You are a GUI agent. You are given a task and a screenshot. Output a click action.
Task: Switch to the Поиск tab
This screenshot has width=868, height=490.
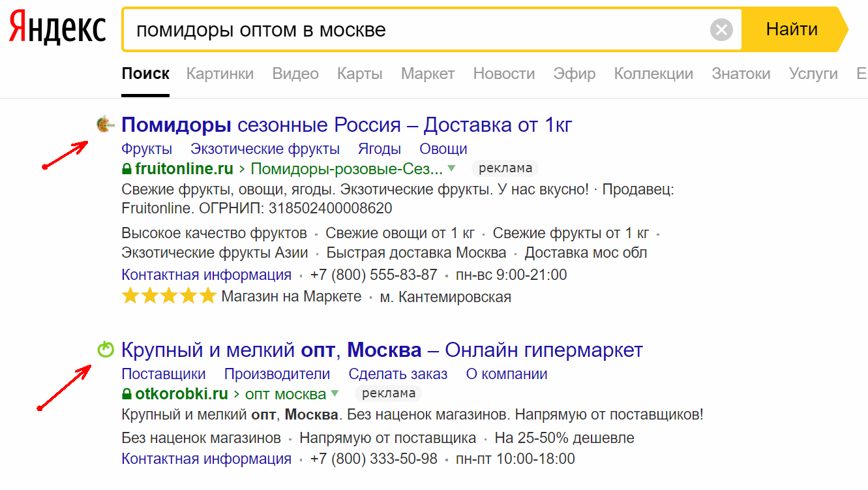145,74
